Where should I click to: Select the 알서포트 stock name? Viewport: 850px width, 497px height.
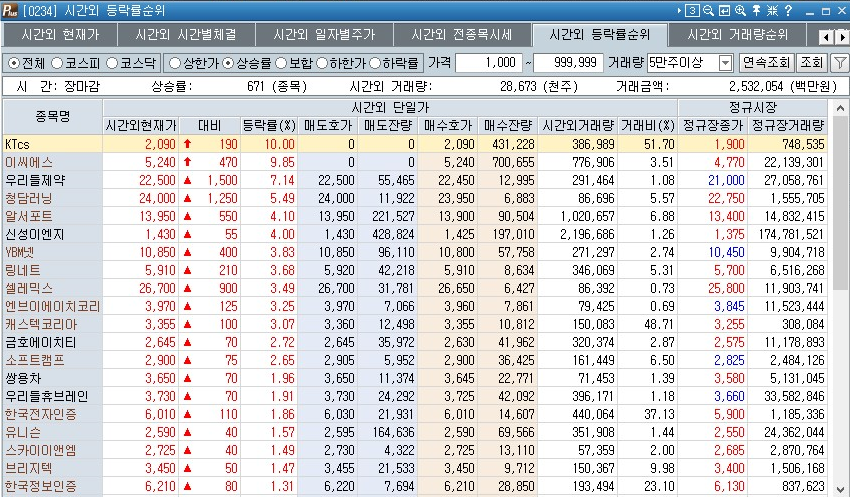click(29, 216)
